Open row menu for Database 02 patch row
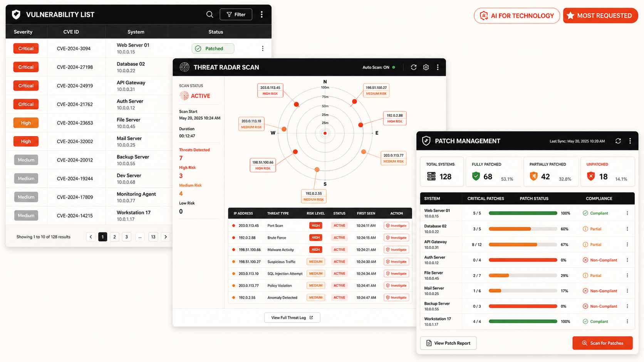The height and width of the screenshot is (362, 644). click(x=627, y=229)
